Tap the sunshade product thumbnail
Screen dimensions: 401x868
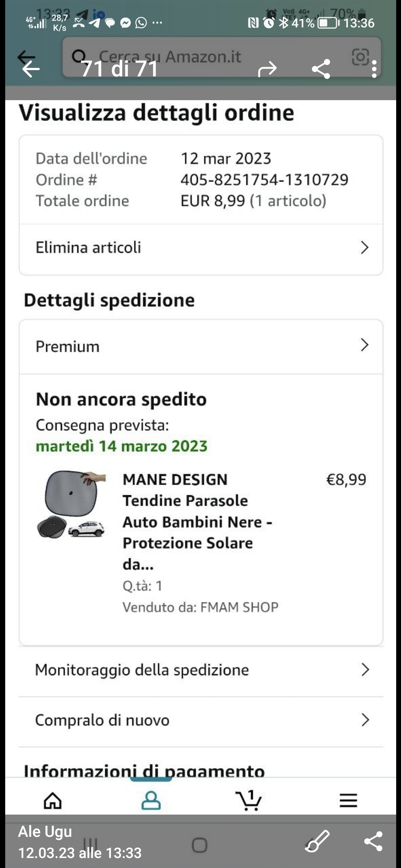[72, 504]
